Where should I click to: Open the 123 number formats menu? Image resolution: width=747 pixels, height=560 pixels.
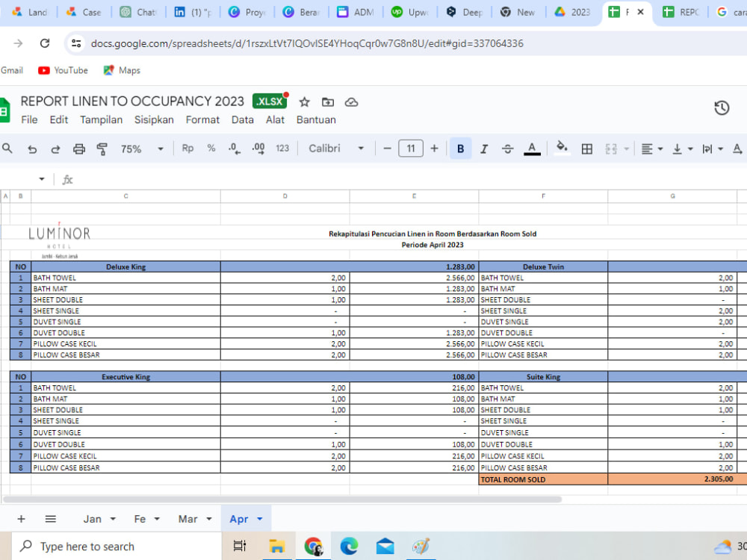coord(282,149)
